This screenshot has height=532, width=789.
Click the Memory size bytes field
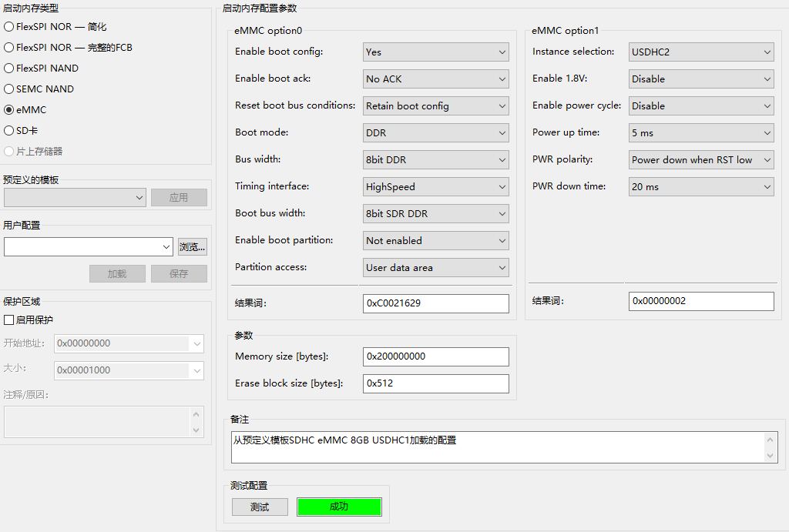click(436, 356)
